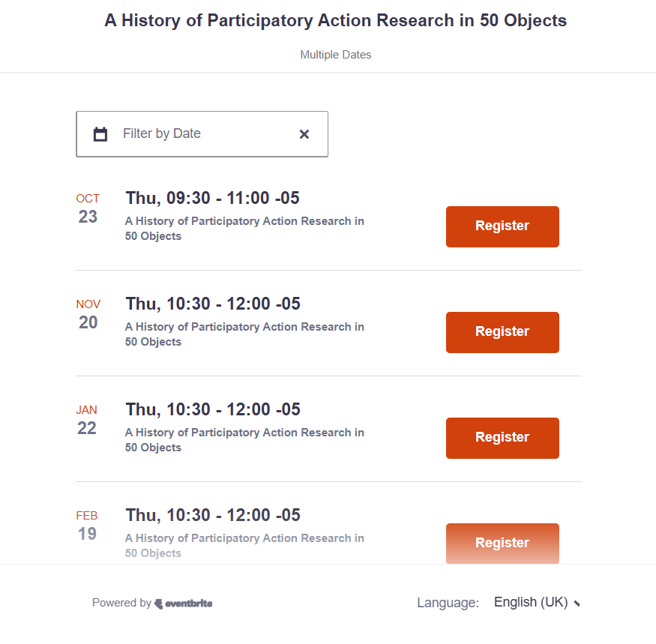Clear the date filter with the X icon
Screen dimensions: 656x644
click(304, 134)
